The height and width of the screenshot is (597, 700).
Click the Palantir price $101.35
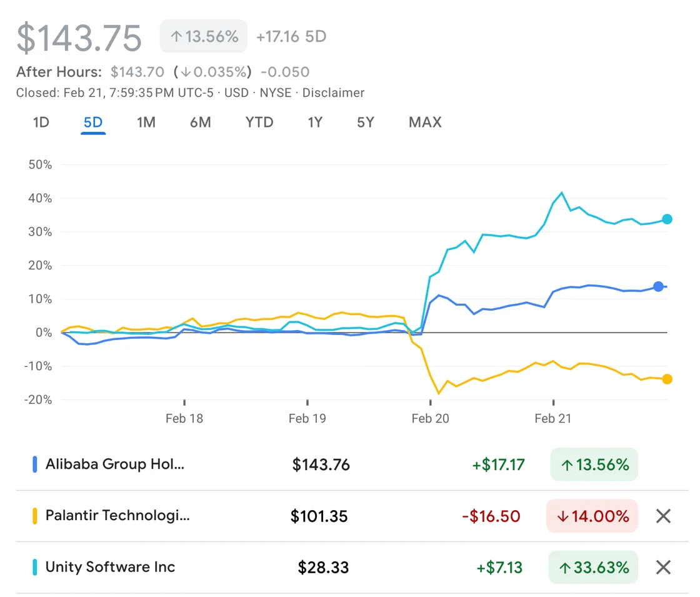click(319, 516)
